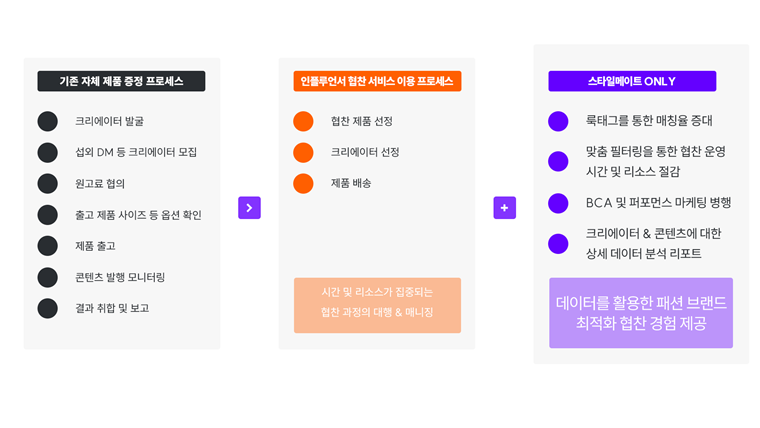The height and width of the screenshot is (428, 760).
Task: Click orange bullet beside 제품 배송
Action: [x=303, y=183]
